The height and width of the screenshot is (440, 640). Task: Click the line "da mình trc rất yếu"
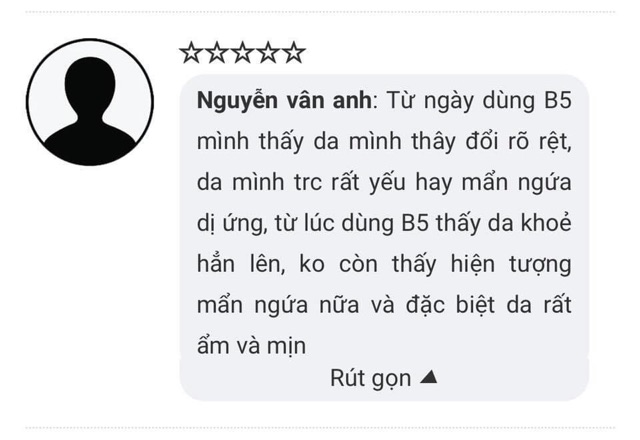pyautogui.click(x=384, y=182)
